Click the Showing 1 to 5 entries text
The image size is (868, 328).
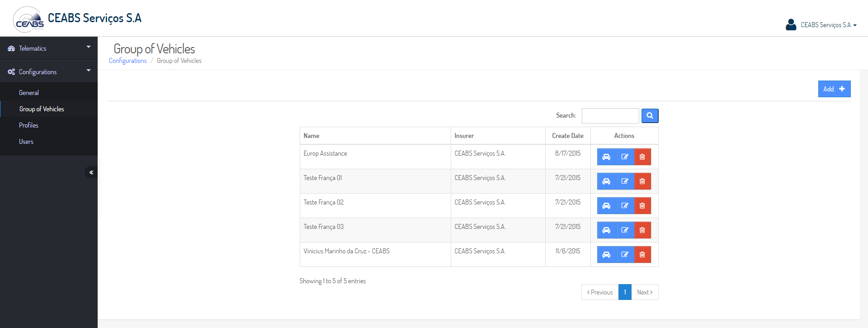[x=333, y=281]
